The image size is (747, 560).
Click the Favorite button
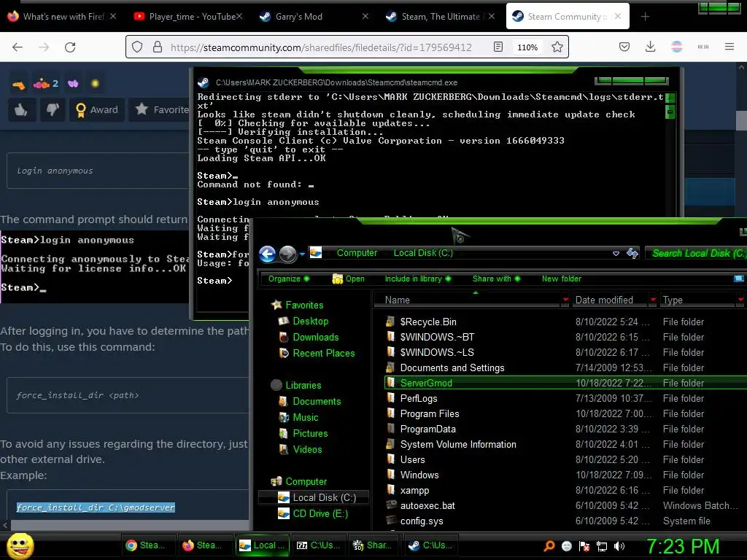(160, 109)
